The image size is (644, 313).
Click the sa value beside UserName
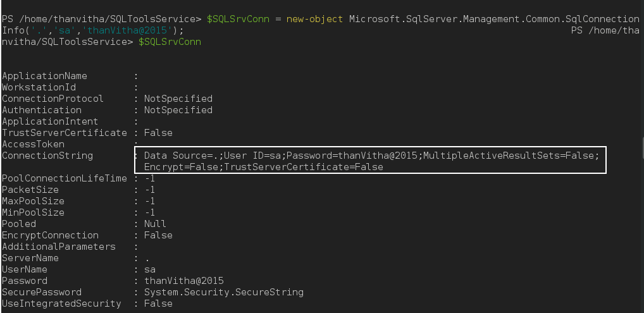pos(150,269)
